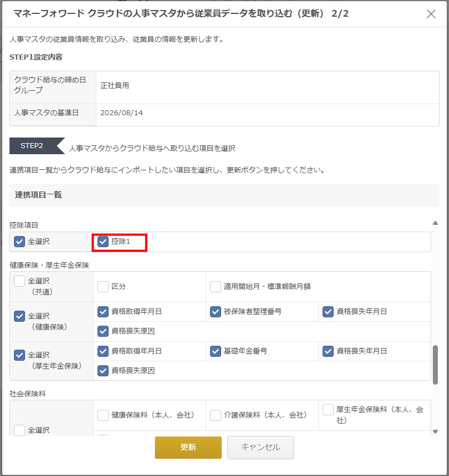Click the クラウド給与の締め日グループ label cell
The height and width of the screenshot is (476, 449).
53,87
